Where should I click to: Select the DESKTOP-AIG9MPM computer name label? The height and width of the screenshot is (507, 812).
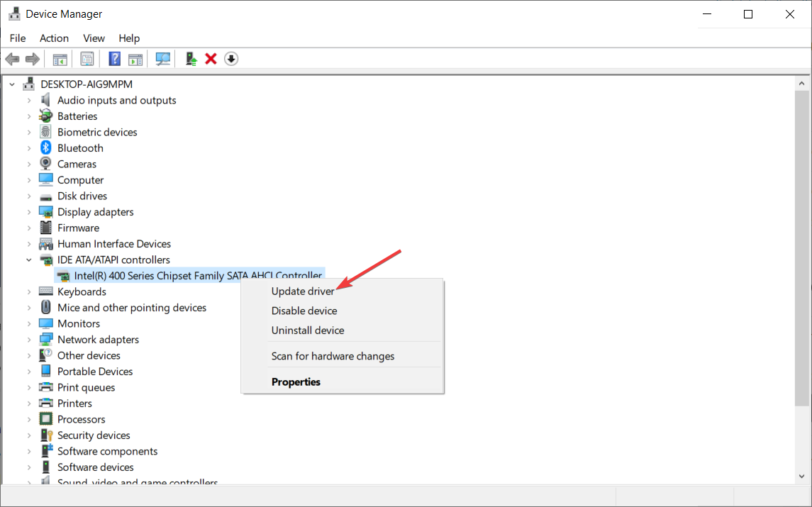(x=87, y=84)
